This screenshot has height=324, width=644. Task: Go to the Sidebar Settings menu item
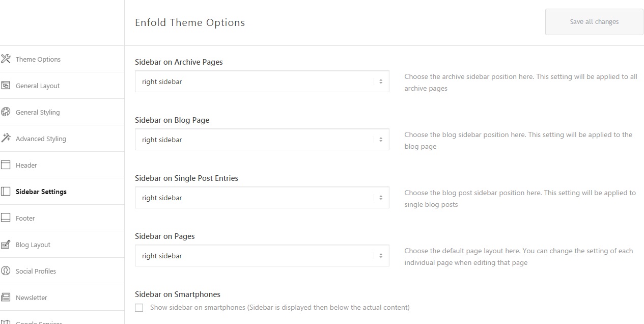(x=41, y=192)
